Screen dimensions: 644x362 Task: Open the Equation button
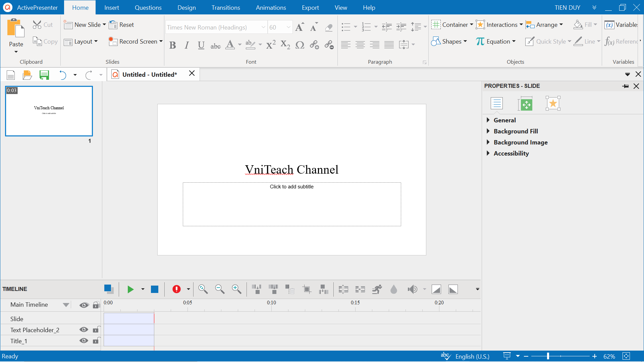click(496, 42)
